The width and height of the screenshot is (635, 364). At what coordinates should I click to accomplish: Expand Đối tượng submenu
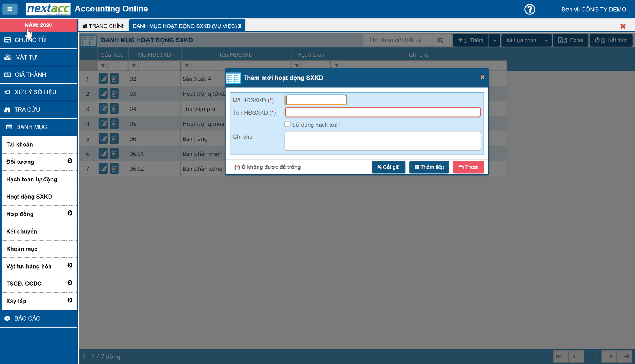(70, 161)
